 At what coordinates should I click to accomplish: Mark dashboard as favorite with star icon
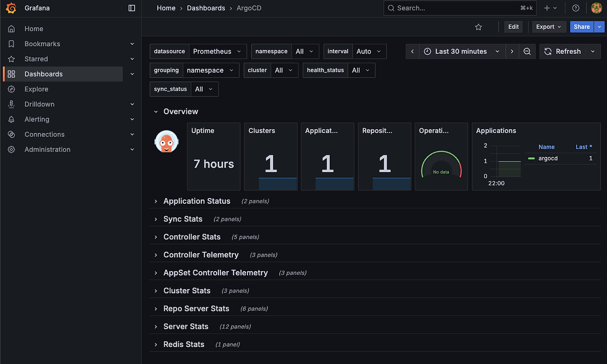478,27
